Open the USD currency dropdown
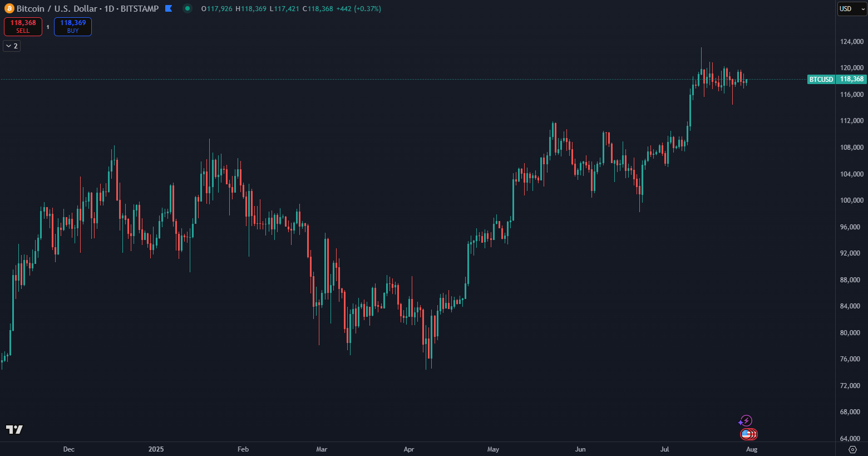The height and width of the screenshot is (456, 868). (x=852, y=8)
